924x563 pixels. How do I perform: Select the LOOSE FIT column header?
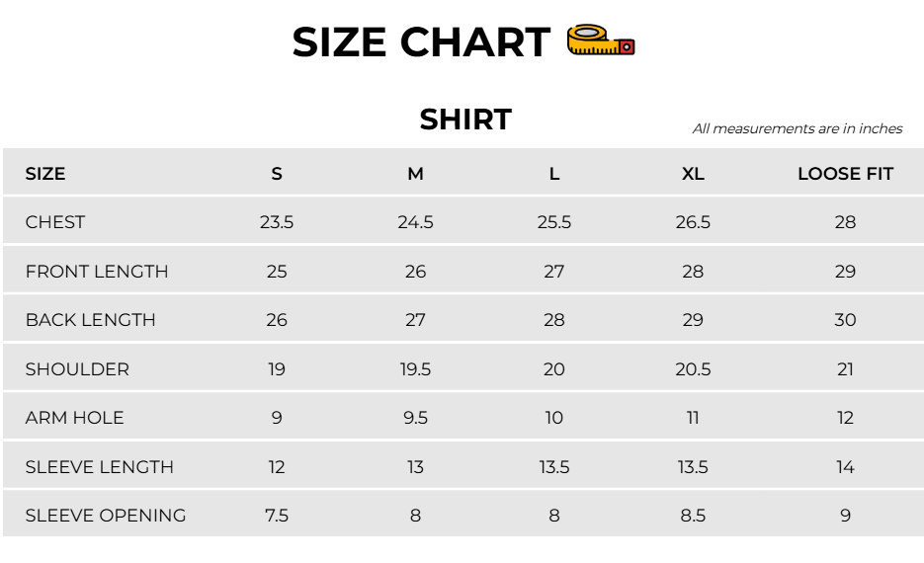(846, 174)
